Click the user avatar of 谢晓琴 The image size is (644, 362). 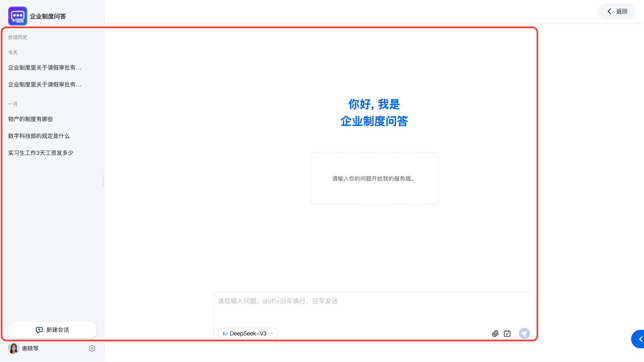click(x=14, y=348)
